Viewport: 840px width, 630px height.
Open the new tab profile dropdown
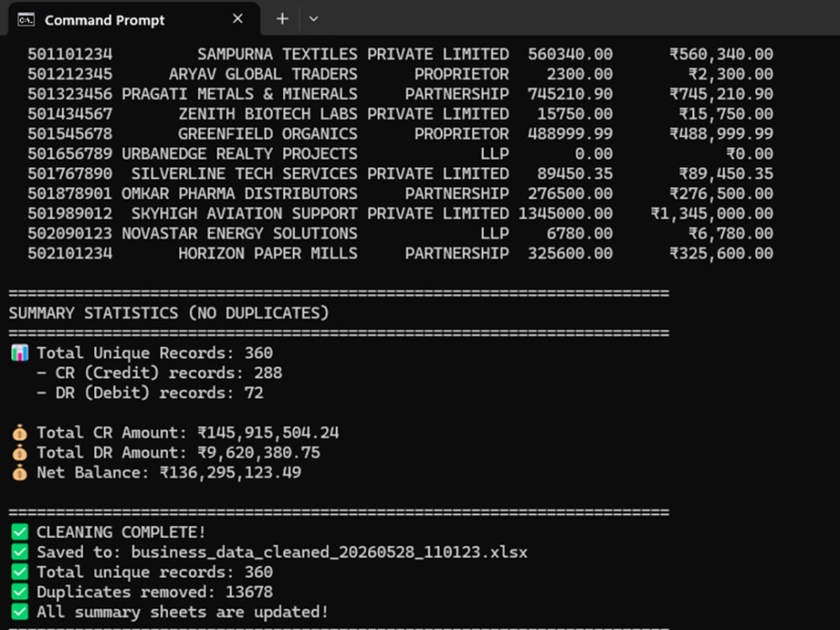coord(314,19)
